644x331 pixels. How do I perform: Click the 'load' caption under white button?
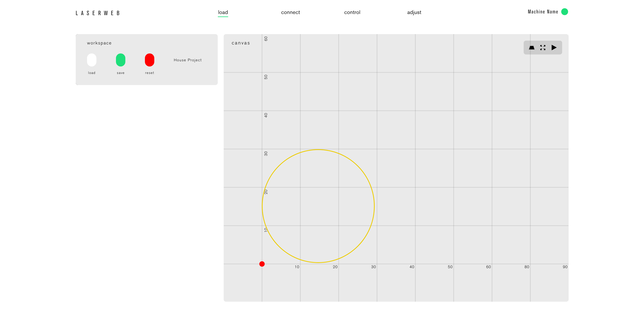pyautogui.click(x=91, y=73)
